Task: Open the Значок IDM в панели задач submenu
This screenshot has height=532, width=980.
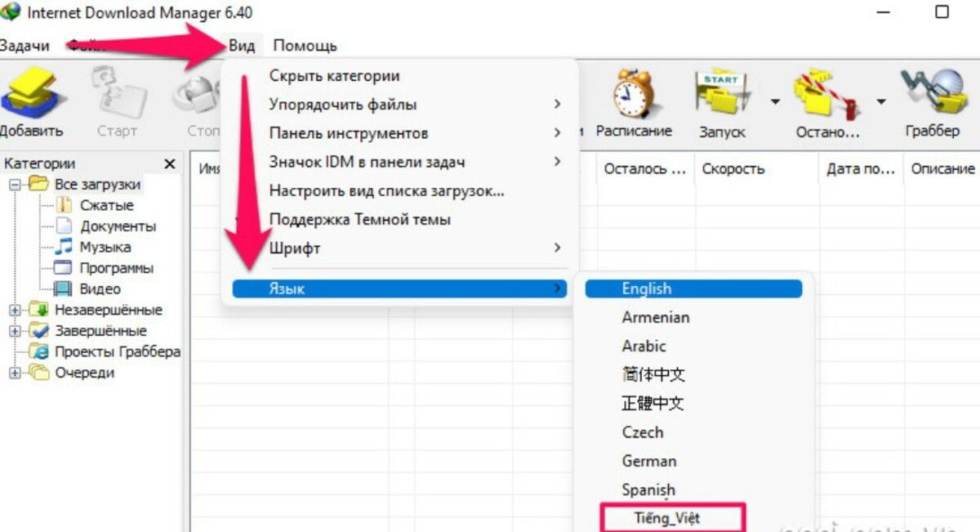Action: (x=399, y=162)
